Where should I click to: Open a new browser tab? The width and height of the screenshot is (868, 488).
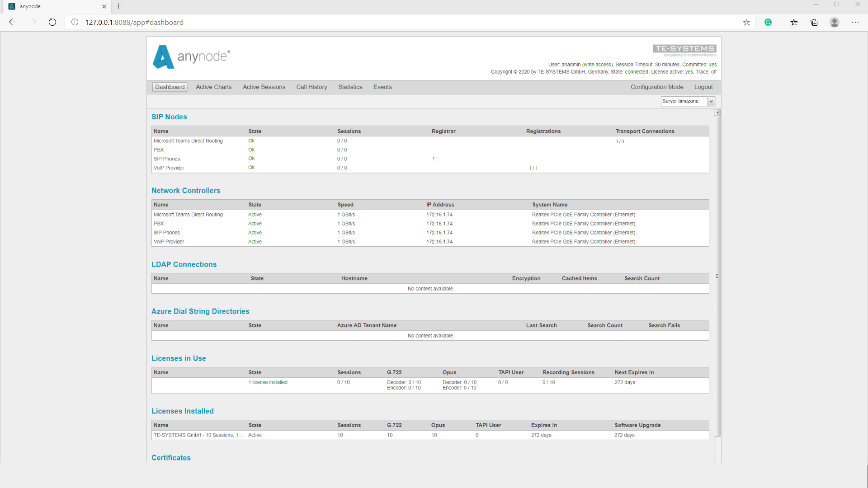[119, 6]
